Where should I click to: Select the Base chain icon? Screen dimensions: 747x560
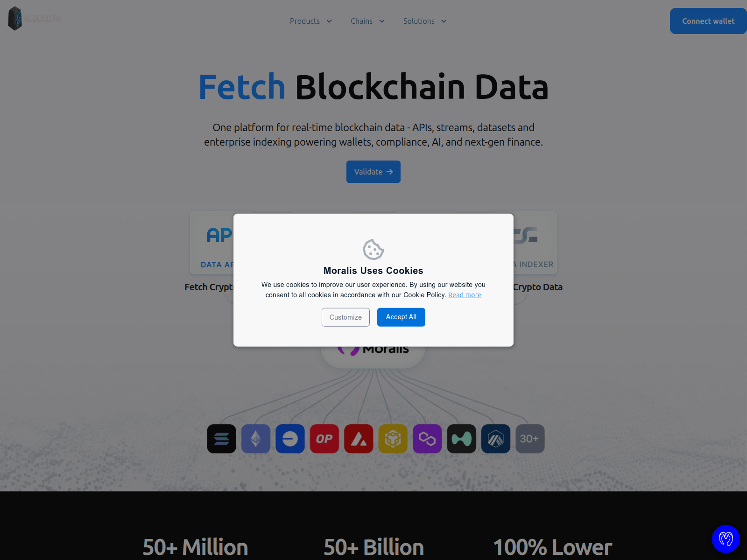coord(290,439)
